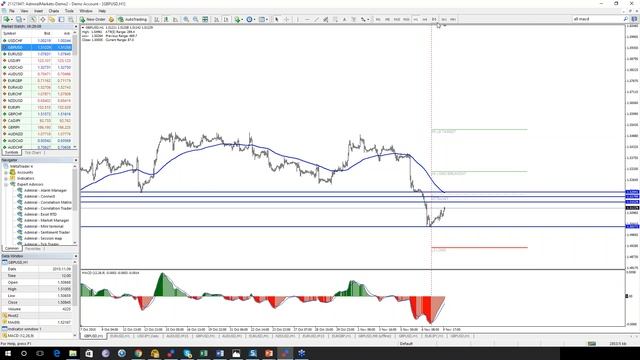Select AUDUSD row in Market Watch
The height and width of the screenshot is (360, 640).
pyautogui.click(x=38, y=74)
